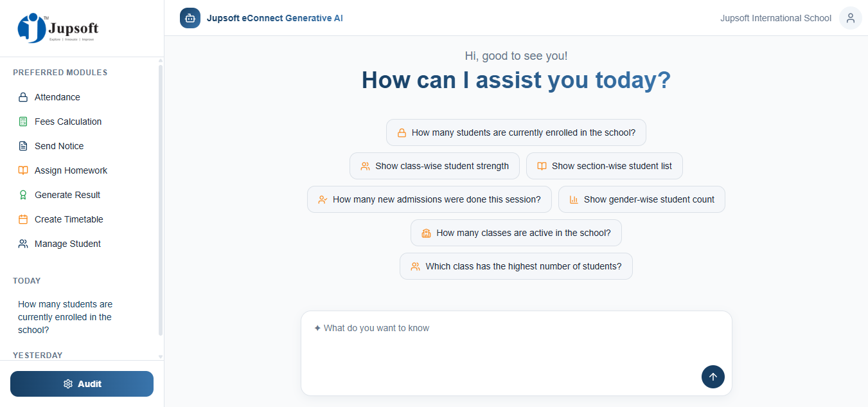Open the Create Timetable module
This screenshot has width=868, height=407.
click(x=69, y=220)
